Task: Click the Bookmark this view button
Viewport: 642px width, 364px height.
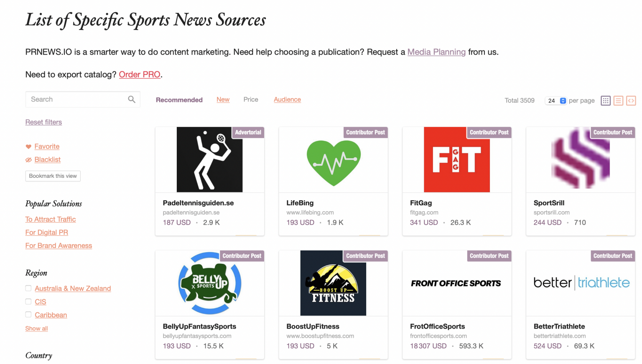Action: [x=53, y=176]
